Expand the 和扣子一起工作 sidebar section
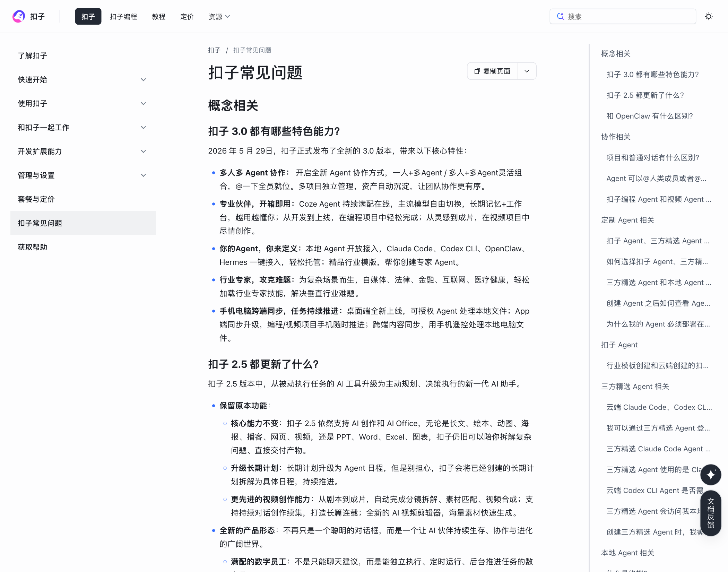The image size is (728, 572). click(x=83, y=128)
